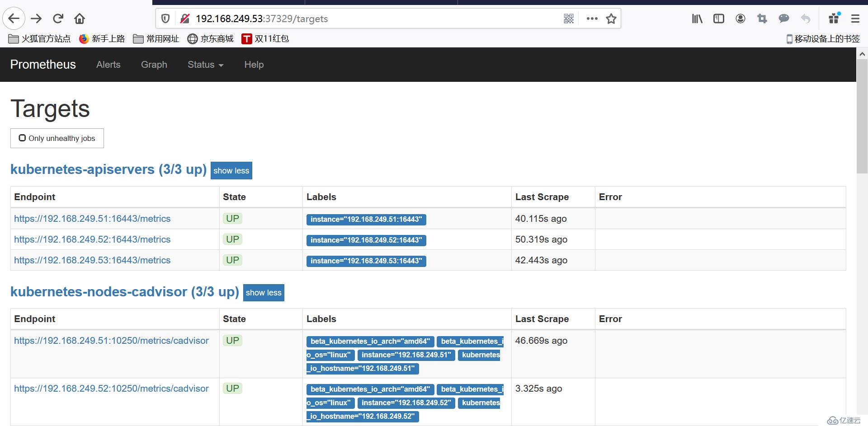Image resolution: width=868 pixels, height=426 pixels.
Task: Click the Targets page heading
Action: point(50,109)
